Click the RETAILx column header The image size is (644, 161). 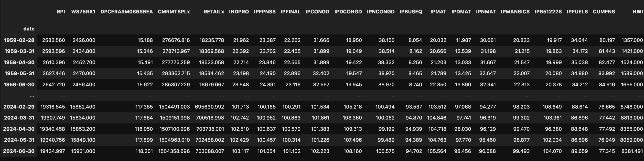click(214, 12)
